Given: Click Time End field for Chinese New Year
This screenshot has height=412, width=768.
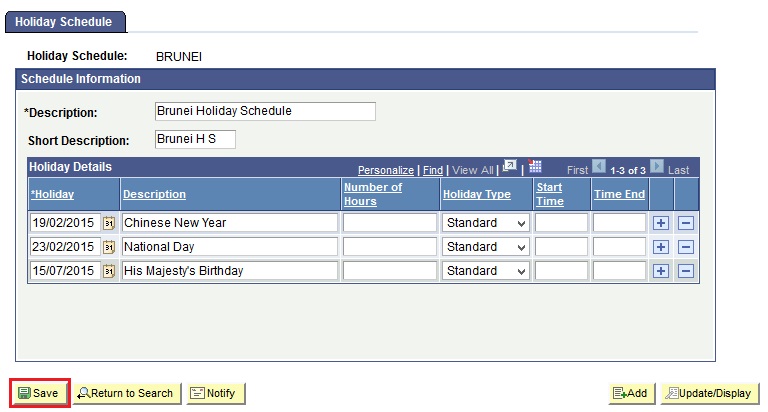Looking at the screenshot, I should pyautogui.click(x=620, y=223).
